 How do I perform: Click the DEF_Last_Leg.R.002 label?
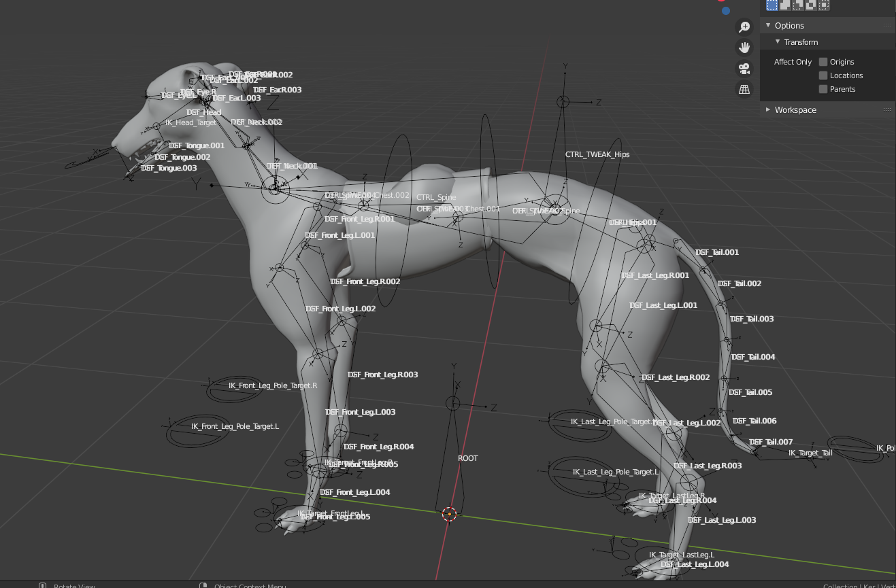point(676,377)
